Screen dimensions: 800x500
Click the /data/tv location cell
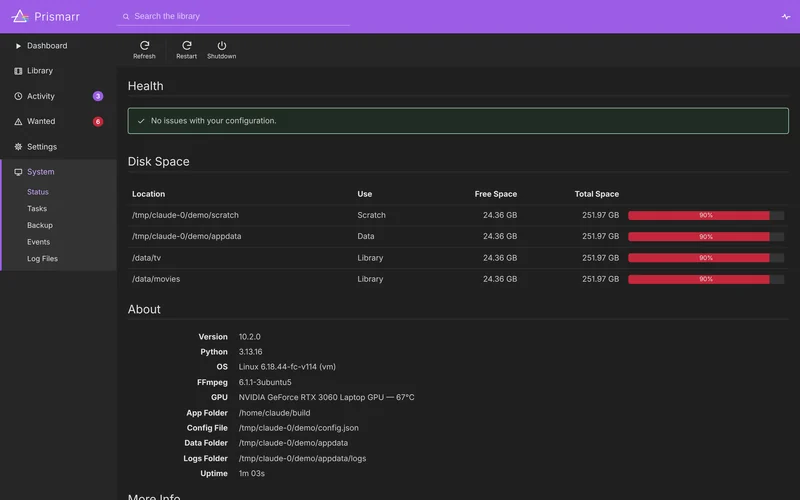[x=146, y=258]
